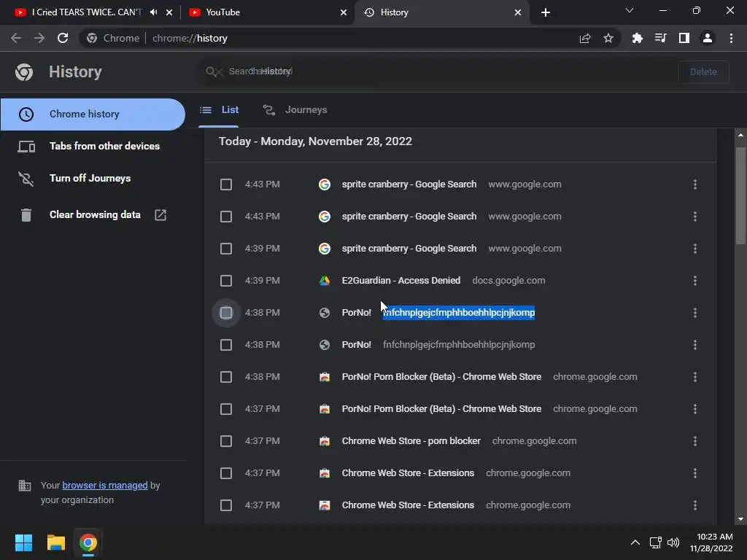Screen dimensions: 747x560
Task: Open media controls icon in toolbar
Action: (x=660, y=38)
